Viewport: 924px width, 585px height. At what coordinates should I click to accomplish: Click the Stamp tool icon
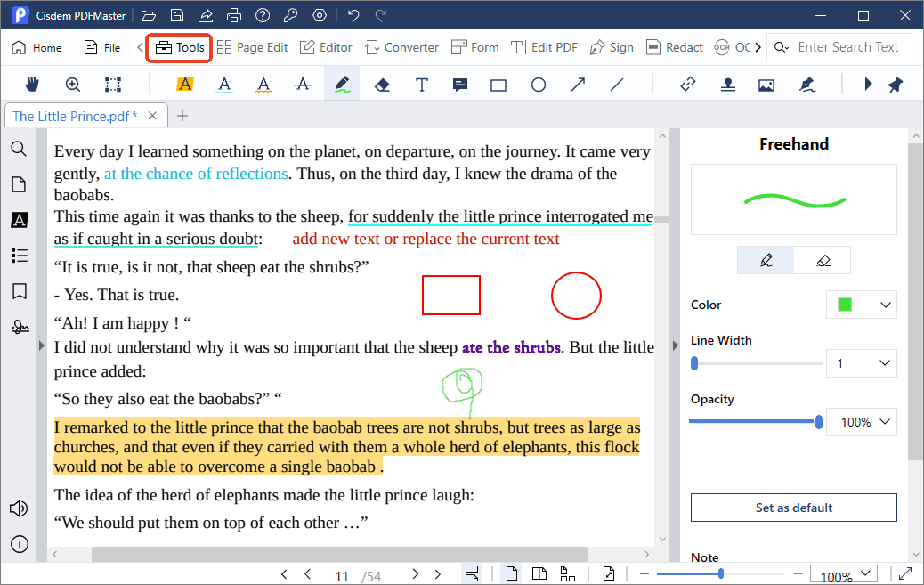pyautogui.click(x=728, y=85)
